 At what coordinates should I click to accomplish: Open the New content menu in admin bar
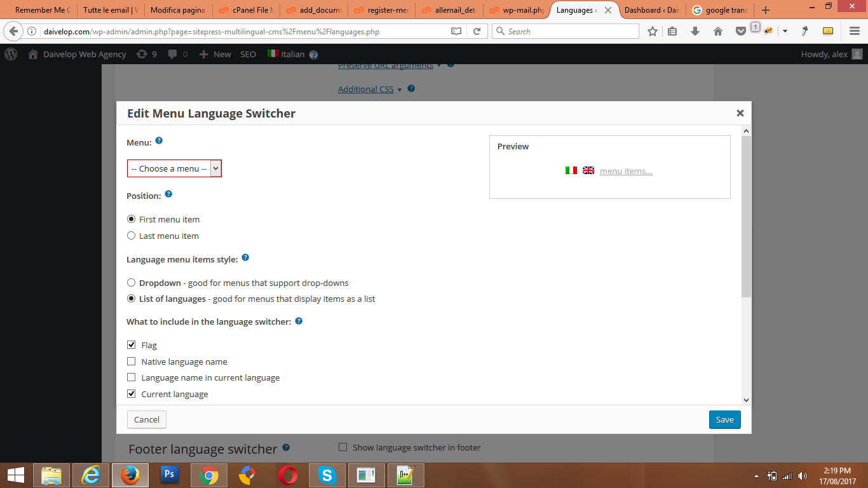pyautogui.click(x=215, y=54)
